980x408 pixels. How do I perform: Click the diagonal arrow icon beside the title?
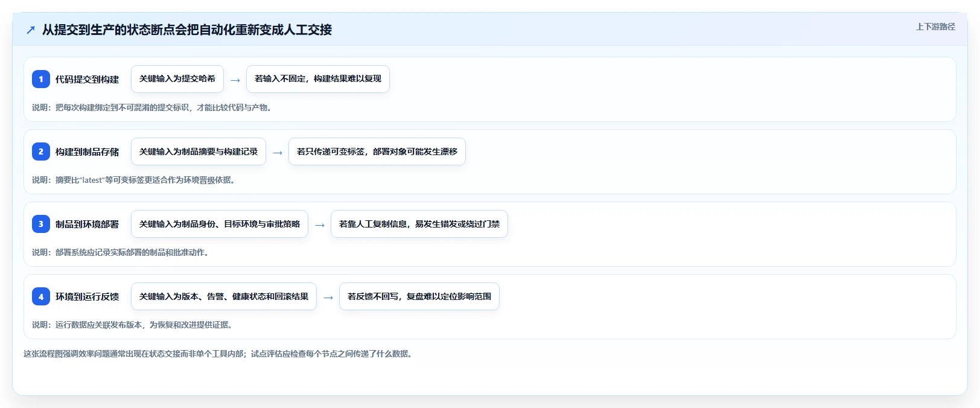(31, 30)
